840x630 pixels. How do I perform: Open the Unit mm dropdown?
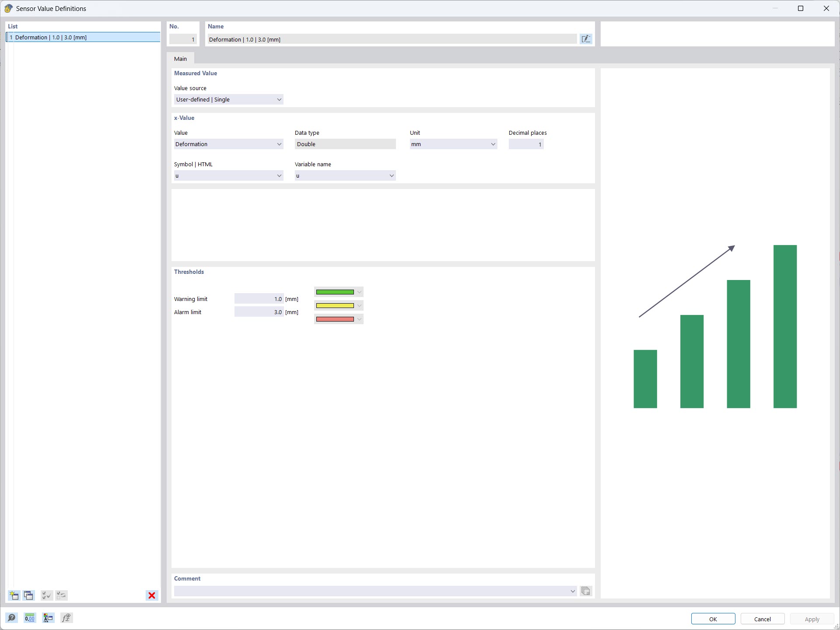point(453,144)
